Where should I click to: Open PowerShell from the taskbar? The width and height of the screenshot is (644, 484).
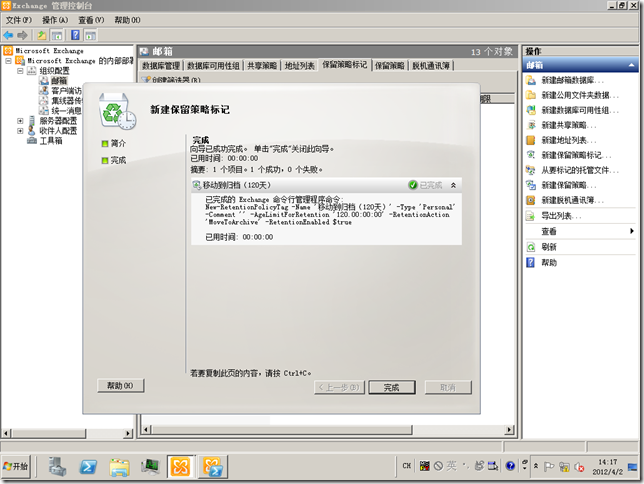pos(88,466)
